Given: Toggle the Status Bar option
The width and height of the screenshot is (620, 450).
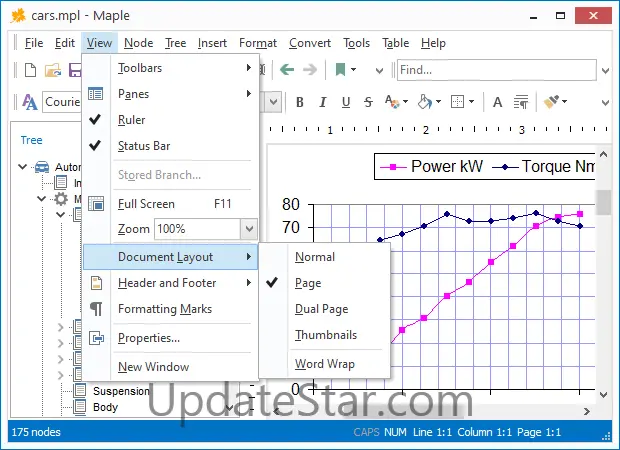Looking at the screenshot, I should tap(171, 146).
